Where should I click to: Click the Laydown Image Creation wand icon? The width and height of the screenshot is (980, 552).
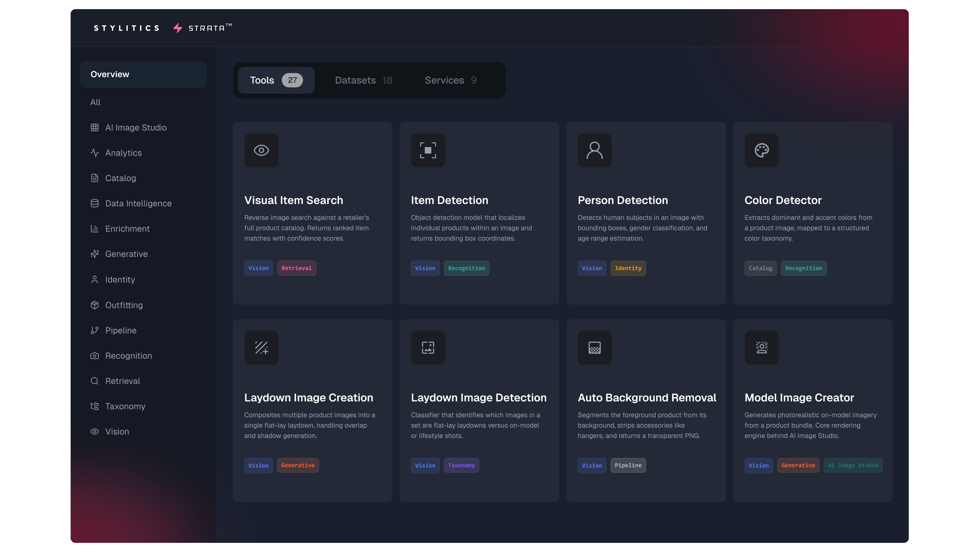pos(261,347)
